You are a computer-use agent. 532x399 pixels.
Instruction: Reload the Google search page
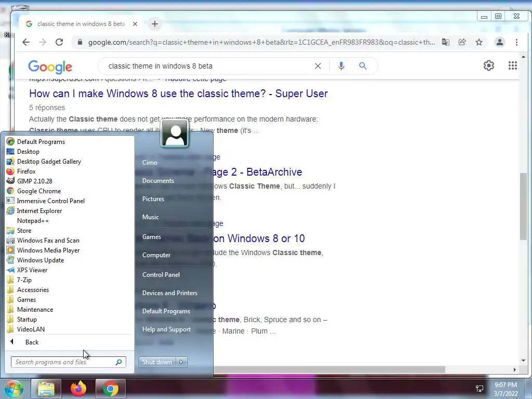click(x=59, y=42)
